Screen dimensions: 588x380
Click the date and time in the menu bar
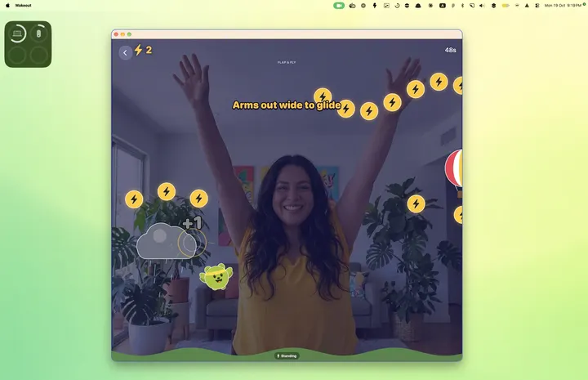(563, 6)
